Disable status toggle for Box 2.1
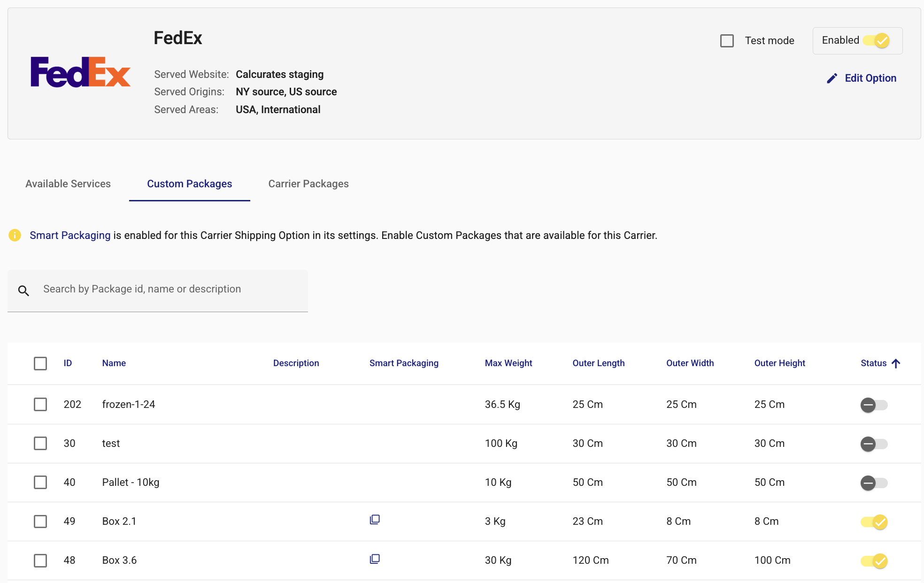 (874, 522)
